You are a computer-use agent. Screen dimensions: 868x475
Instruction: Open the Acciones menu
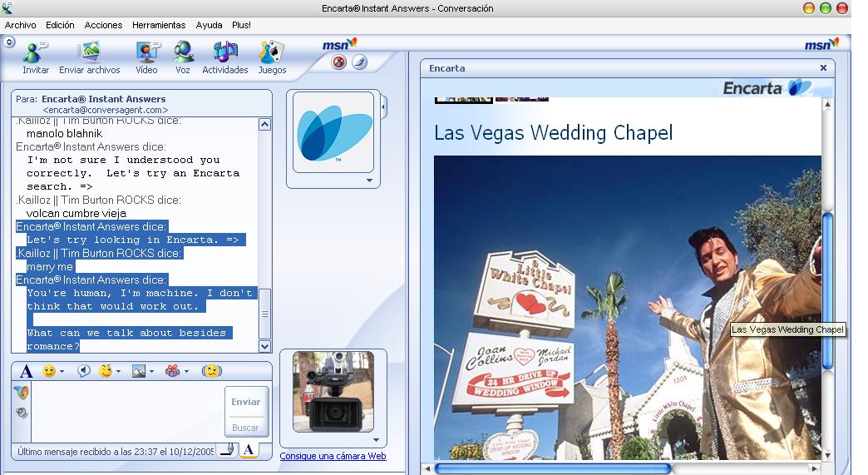pyautogui.click(x=103, y=26)
